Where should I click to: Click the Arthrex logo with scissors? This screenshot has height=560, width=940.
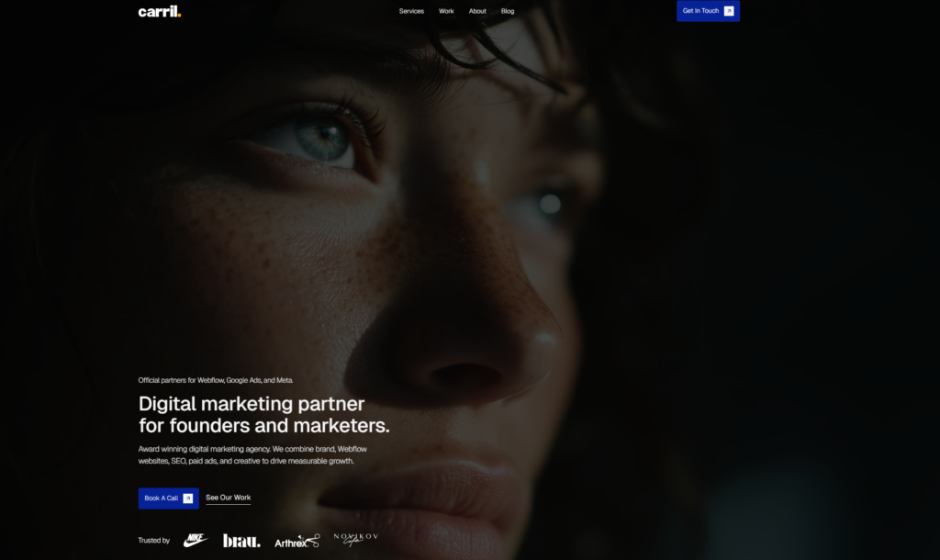point(297,542)
